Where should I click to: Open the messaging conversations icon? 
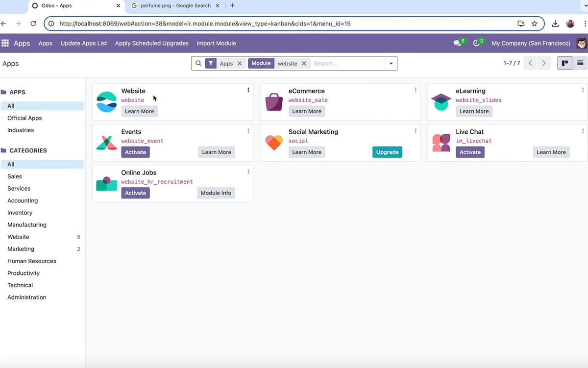(x=457, y=43)
